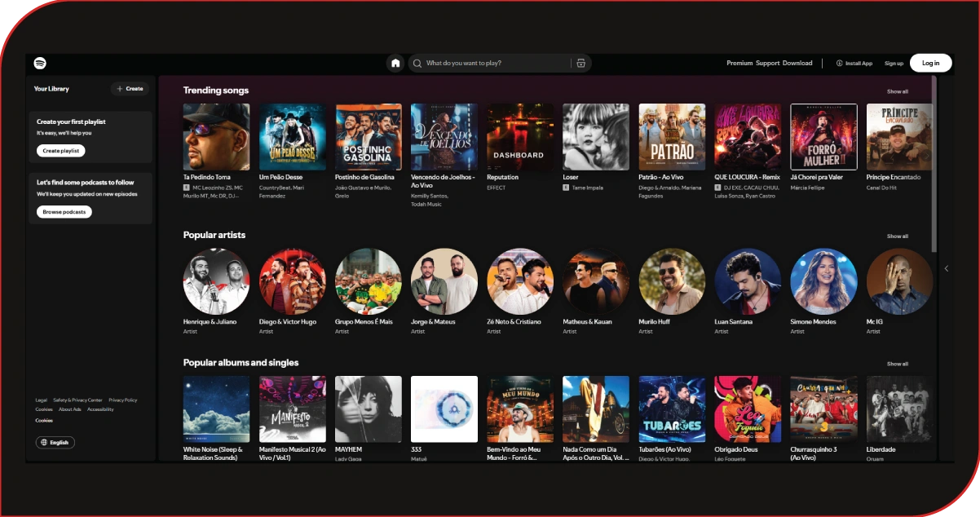
Task: Open the Tubarões (Ao Vivo) album cover
Action: click(672, 409)
